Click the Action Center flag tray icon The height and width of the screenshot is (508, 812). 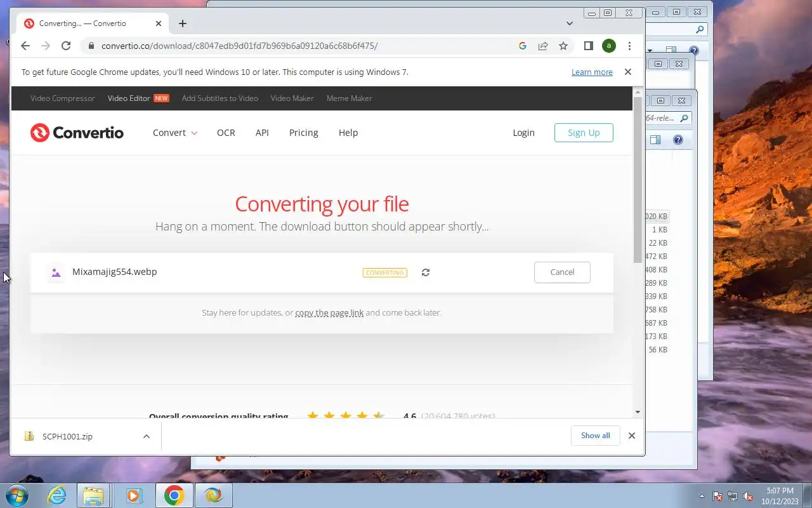(x=717, y=496)
